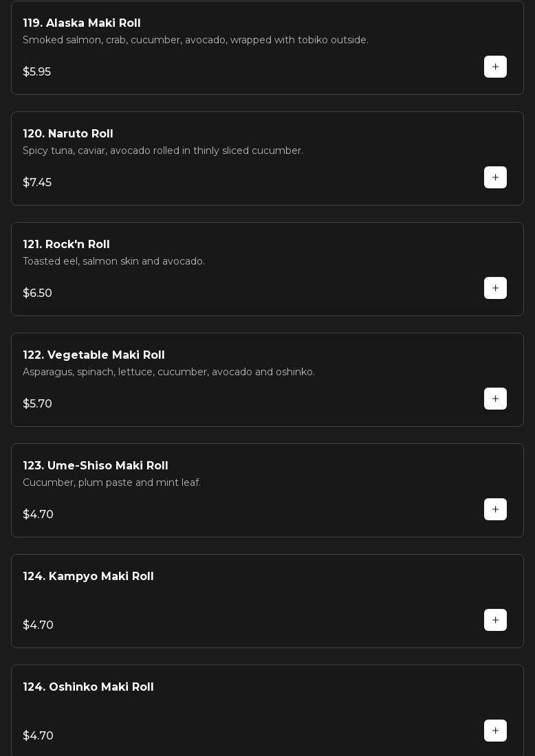Image resolution: width=535 pixels, height=756 pixels.
Task: Add Oshinko Maki Roll to order
Action: (495, 731)
